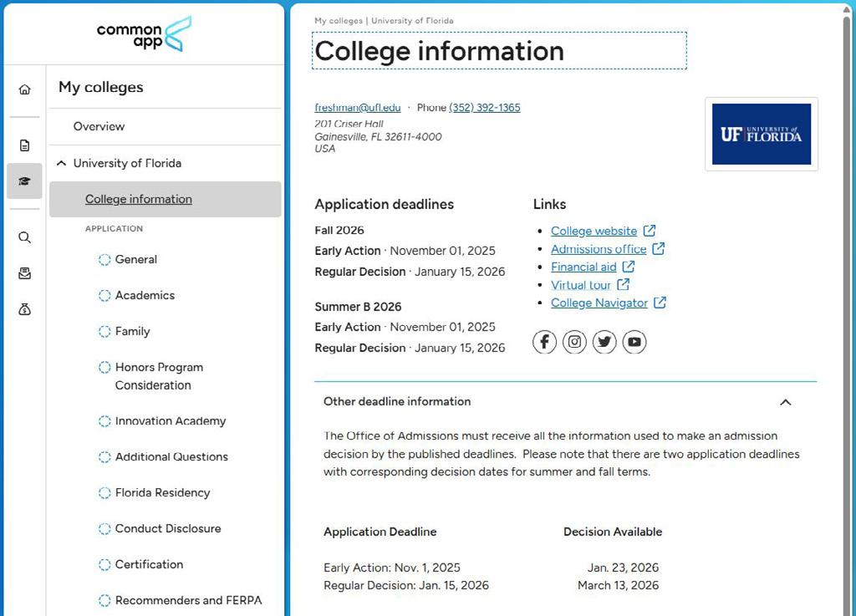Open Overview in My colleges
The width and height of the screenshot is (856, 616).
pyautogui.click(x=99, y=126)
